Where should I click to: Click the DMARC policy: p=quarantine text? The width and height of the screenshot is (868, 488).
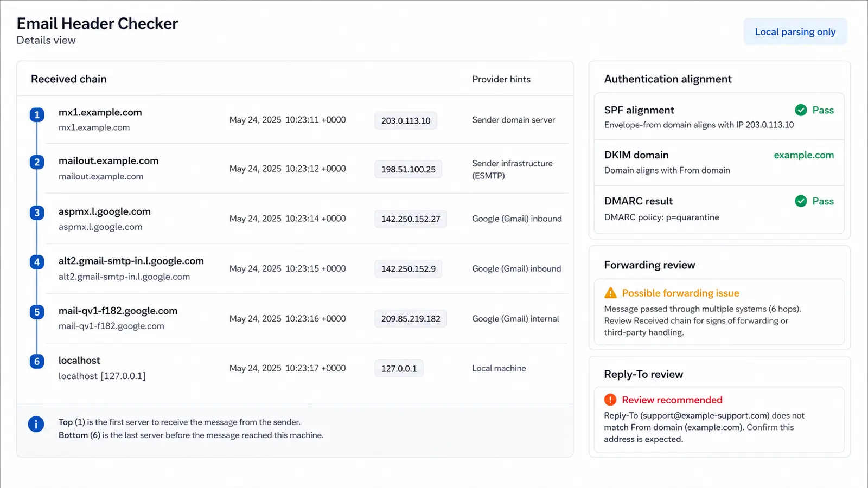pyautogui.click(x=662, y=217)
